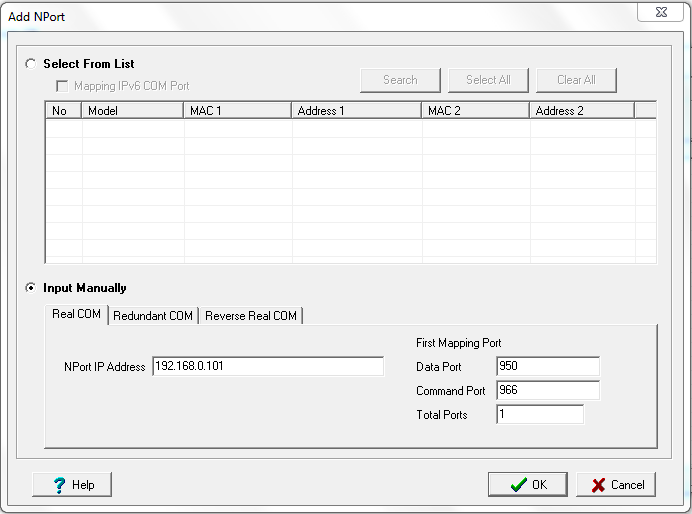Select the 'Select From List' radio button
This screenshot has height=514, width=692.
[31, 64]
